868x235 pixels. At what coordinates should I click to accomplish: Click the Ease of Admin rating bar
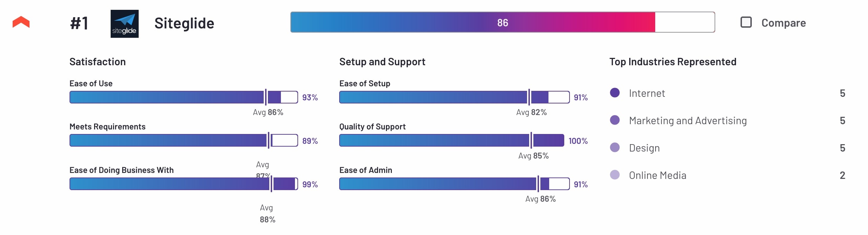(x=454, y=184)
